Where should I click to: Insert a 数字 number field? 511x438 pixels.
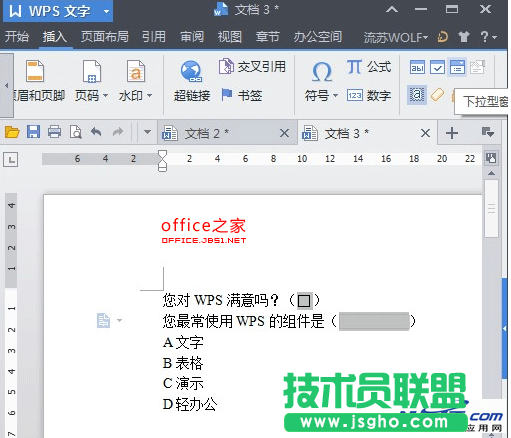coord(369,96)
